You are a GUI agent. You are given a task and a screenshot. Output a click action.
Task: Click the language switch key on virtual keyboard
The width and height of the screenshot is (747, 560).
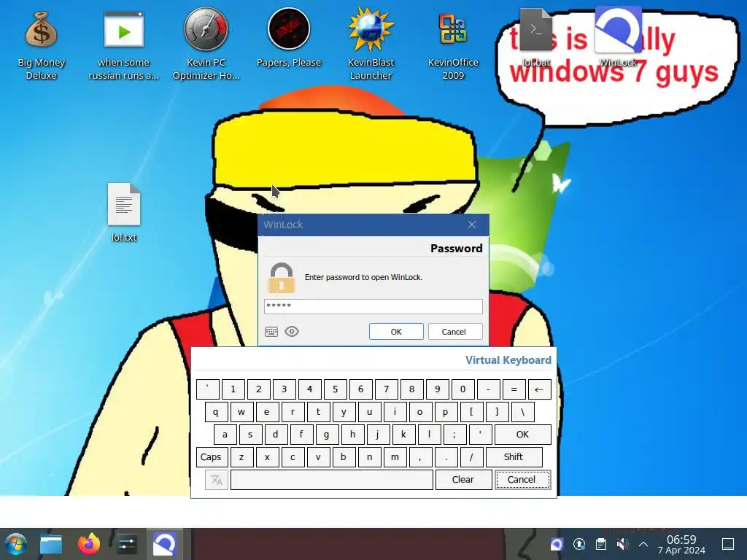pyautogui.click(x=217, y=480)
